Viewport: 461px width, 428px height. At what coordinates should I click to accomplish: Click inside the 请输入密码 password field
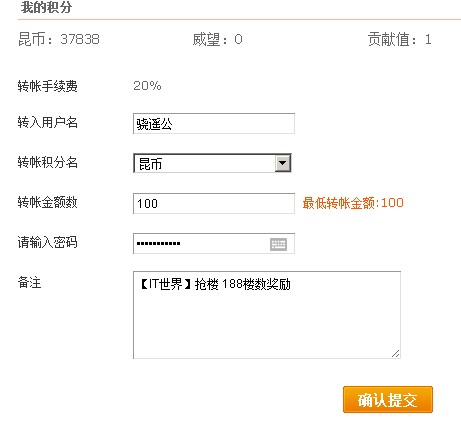point(214,244)
